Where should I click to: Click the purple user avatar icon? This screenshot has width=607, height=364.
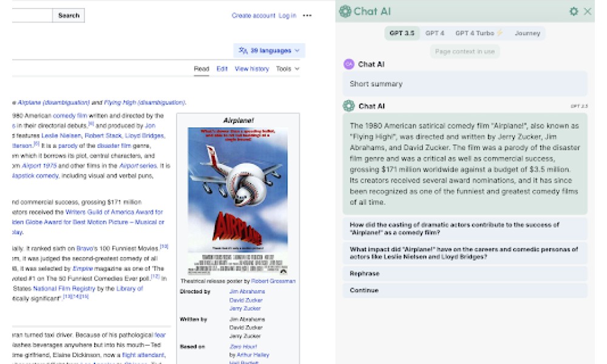coord(349,64)
